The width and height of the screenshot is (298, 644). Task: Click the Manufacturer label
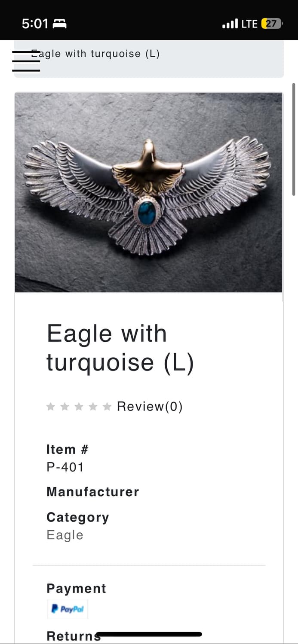click(92, 492)
